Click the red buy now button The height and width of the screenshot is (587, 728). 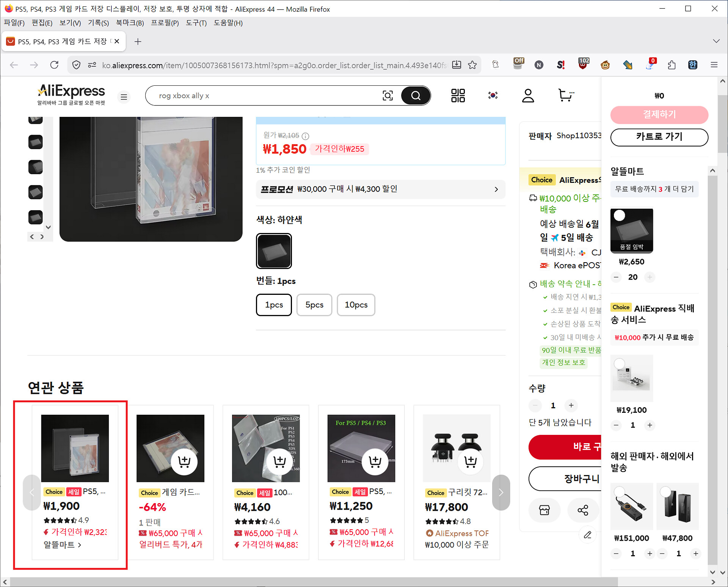pos(565,447)
